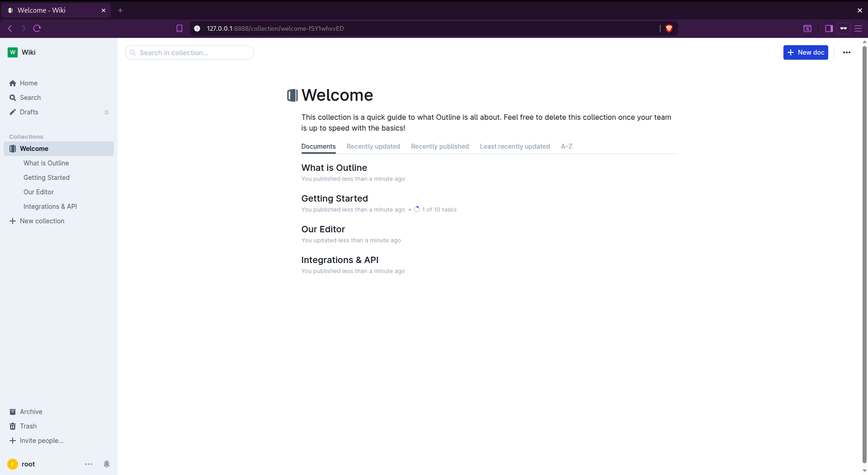Open the browser hamburger menu
The image size is (868, 475).
tap(858, 28)
